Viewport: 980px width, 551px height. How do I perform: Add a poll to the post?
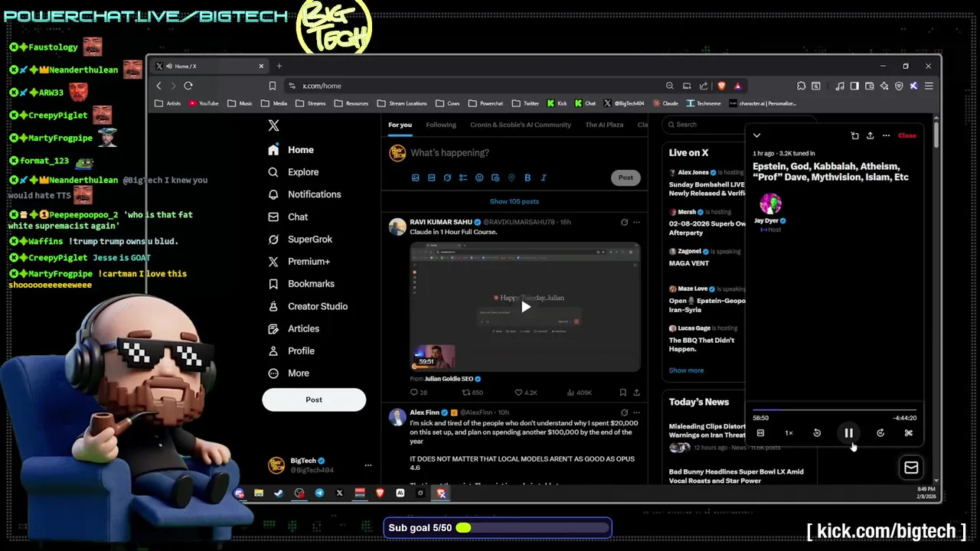(463, 178)
